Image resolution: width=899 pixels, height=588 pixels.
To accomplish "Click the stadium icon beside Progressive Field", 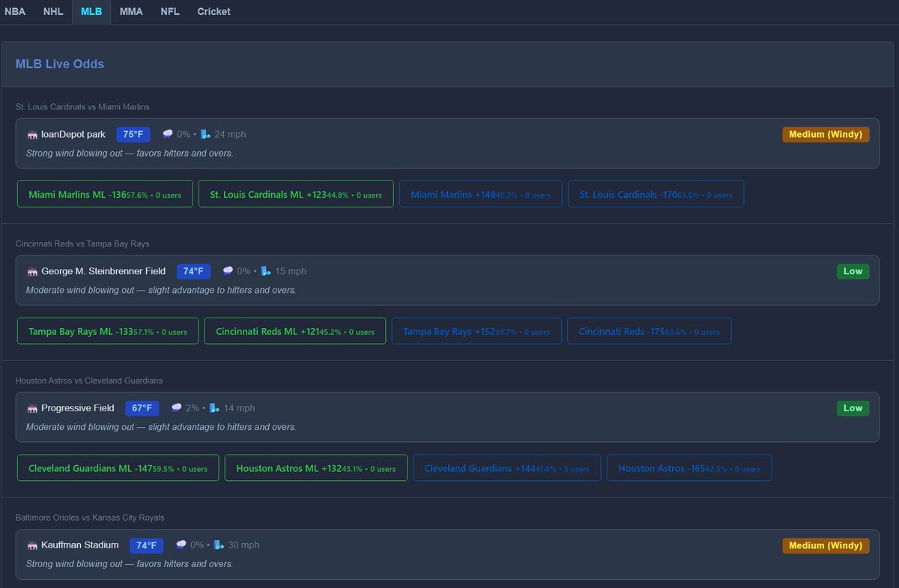I will [x=32, y=409].
